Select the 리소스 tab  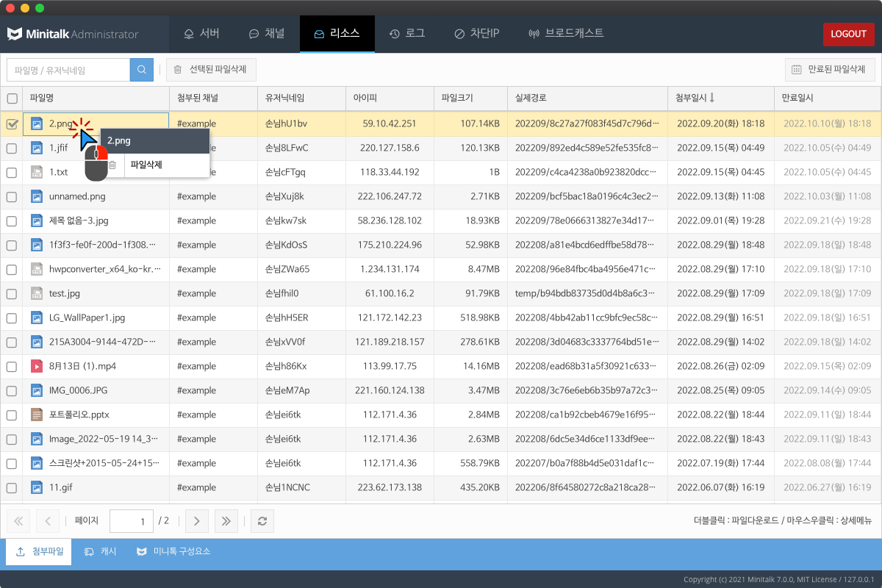[x=337, y=34]
